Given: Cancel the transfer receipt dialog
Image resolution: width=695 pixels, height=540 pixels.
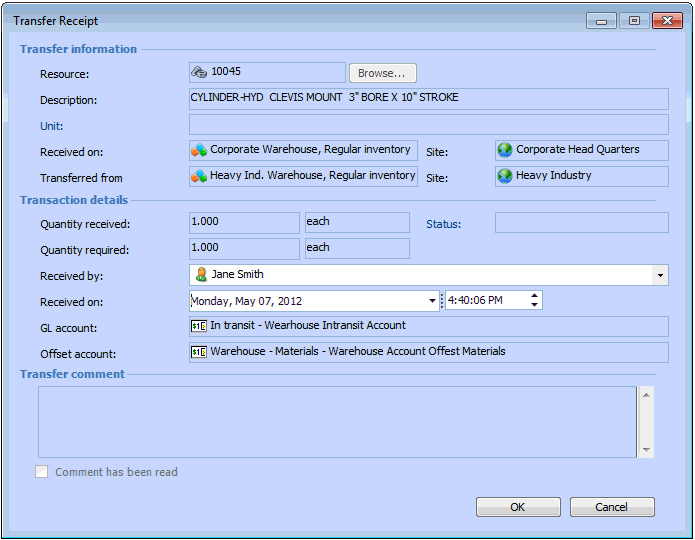Looking at the screenshot, I should [x=612, y=507].
